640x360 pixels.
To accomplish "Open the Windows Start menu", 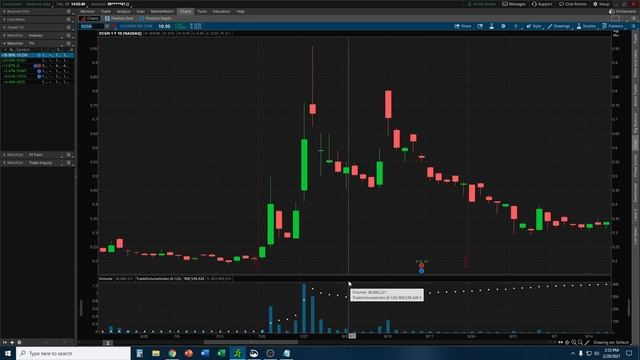I will click(x=8, y=353).
